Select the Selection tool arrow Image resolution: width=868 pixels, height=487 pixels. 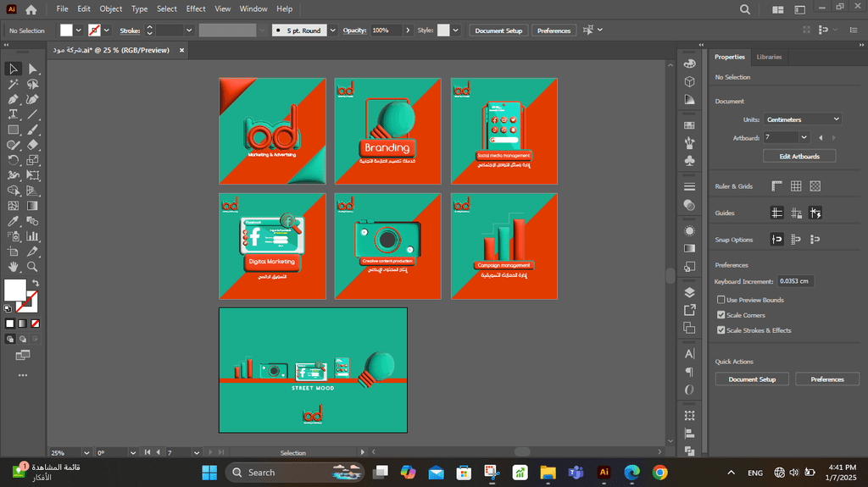coord(14,69)
